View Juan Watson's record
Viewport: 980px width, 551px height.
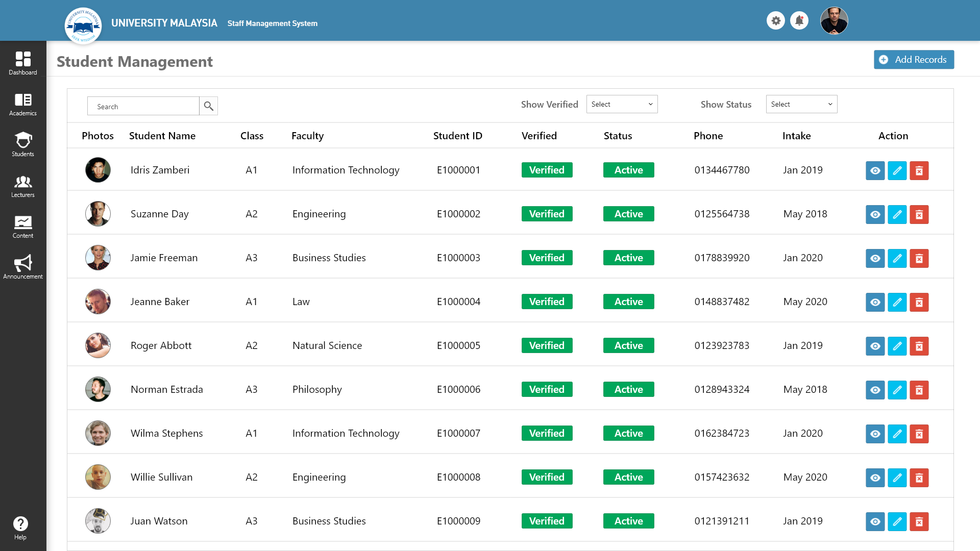pyautogui.click(x=875, y=521)
